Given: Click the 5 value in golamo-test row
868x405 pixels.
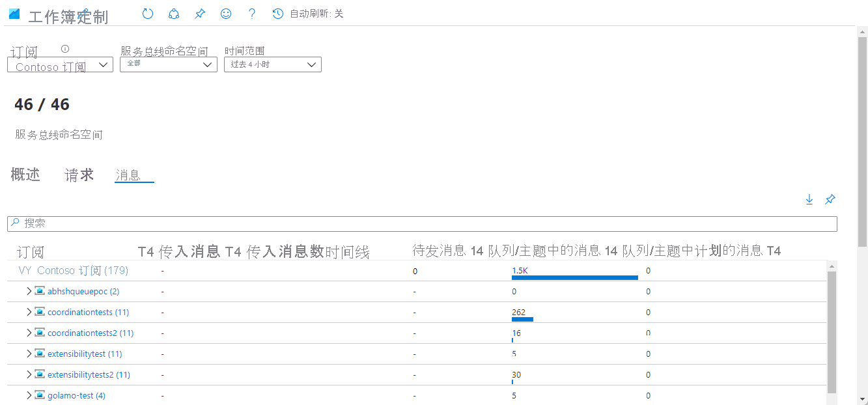Looking at the screenshot, I should pos(514,395).
